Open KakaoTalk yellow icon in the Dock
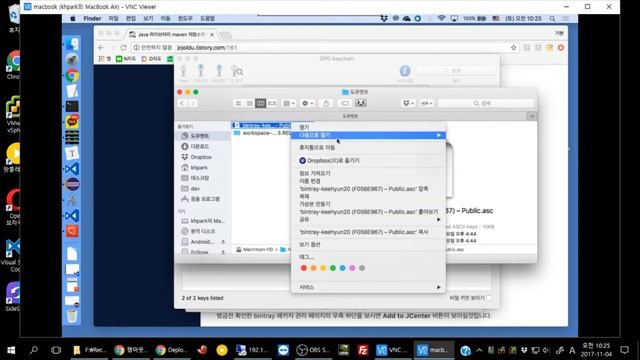The width and height of the screenshot is (640, 360). [x=72, y=122]
